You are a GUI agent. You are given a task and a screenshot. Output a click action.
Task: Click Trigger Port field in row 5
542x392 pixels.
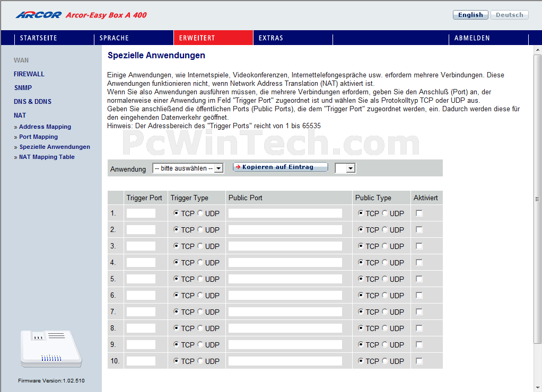141,279
